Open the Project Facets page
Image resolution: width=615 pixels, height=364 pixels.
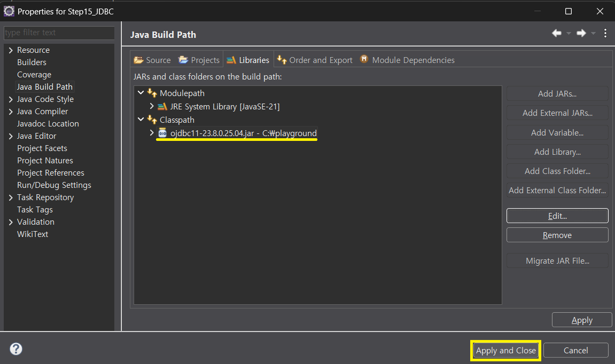pyautogui.click(x=42, y=148)
